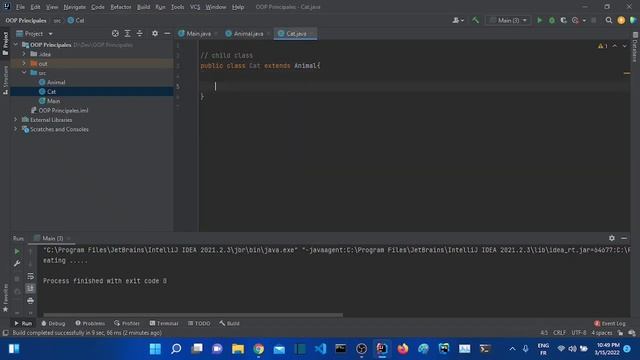Open the Project view dropdown
Viewport: 640px width, 360px height.
tap(35, 33)
